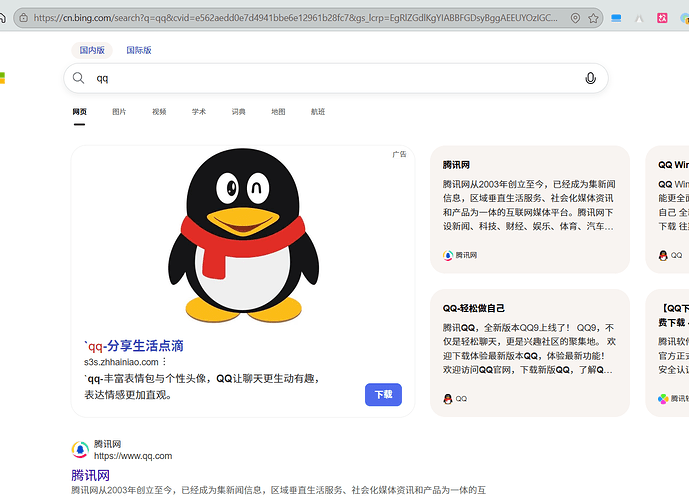Image resolution: width=689 pixels, height=499 pixels.
Task: Click the browser address bar URL
Action: pos(296,18)
